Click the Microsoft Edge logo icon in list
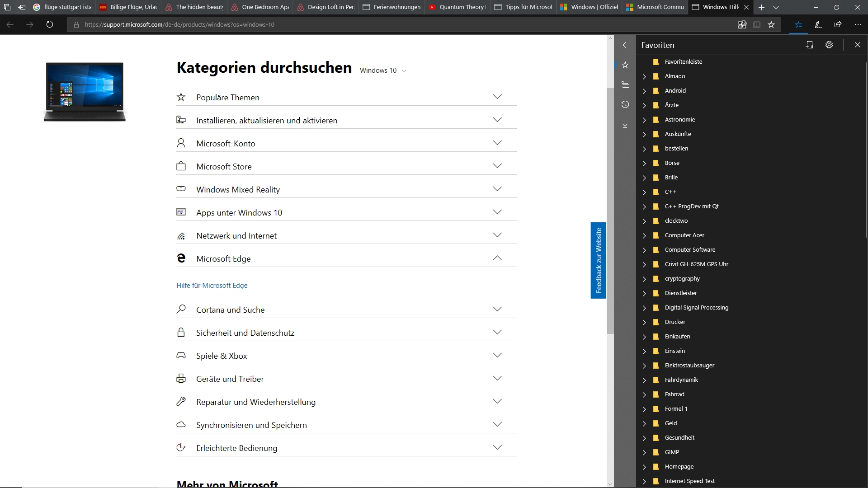The image size is (868, 488). [181, 258]
